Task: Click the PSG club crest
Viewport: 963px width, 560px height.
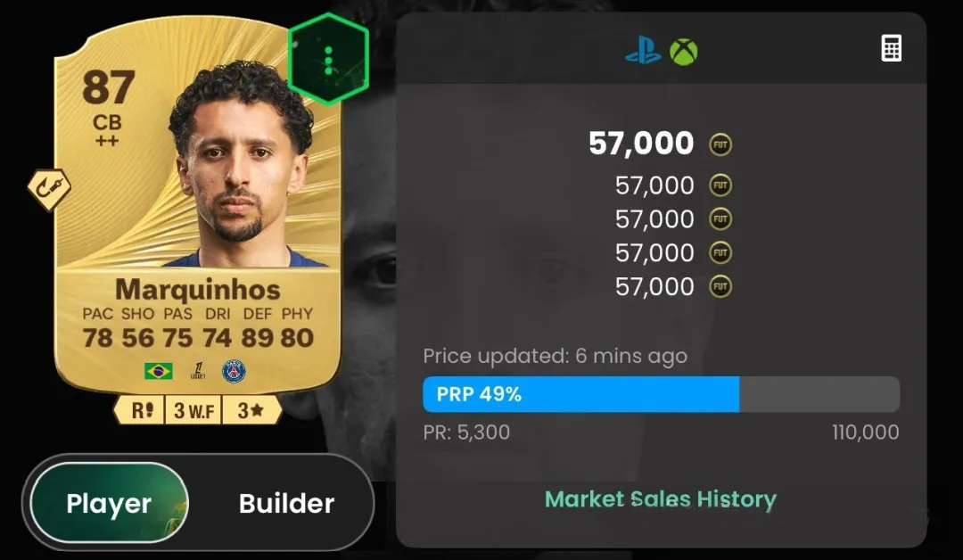Action: [234, 372]
